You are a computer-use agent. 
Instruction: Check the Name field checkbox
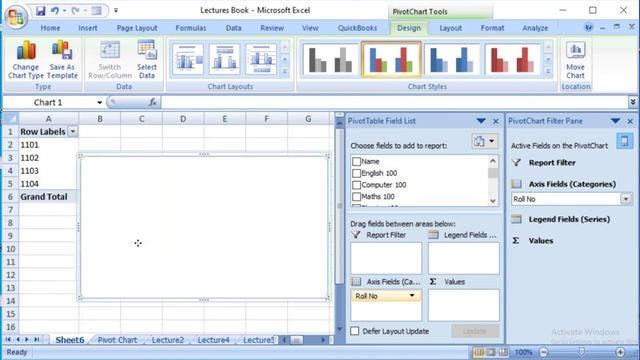(356, 161)
